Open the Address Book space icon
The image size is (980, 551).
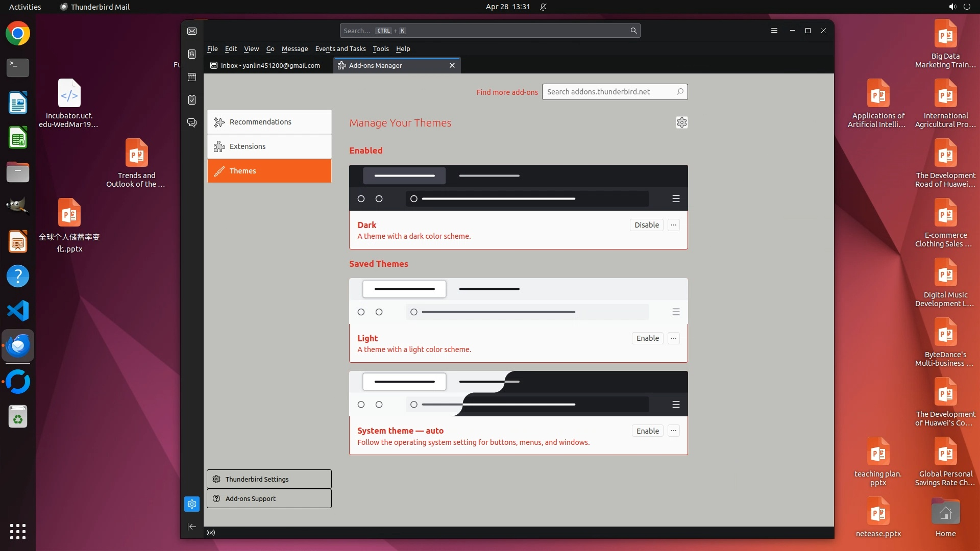192,54
